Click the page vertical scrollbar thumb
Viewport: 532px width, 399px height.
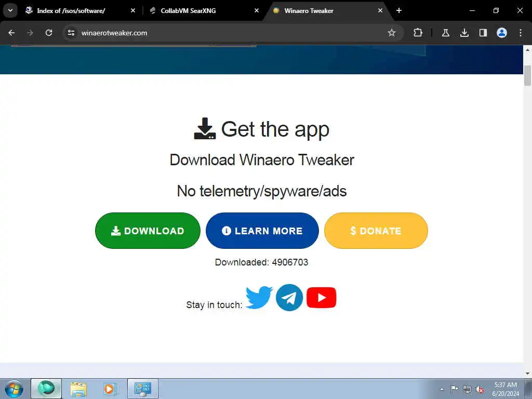(528, 75)
